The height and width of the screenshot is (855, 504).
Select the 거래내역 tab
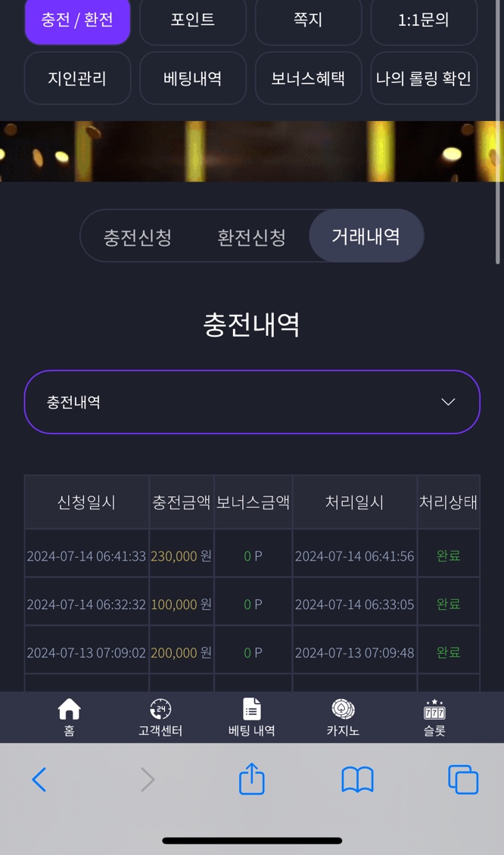pos(366,236)
